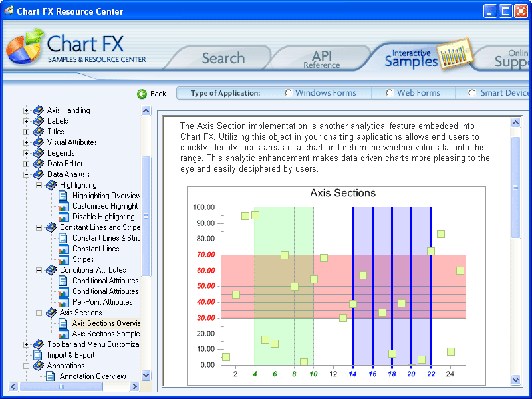Viewport: 532px width, 399px height.
Task: Click the Legends book icon
Action: coord(39,153)
